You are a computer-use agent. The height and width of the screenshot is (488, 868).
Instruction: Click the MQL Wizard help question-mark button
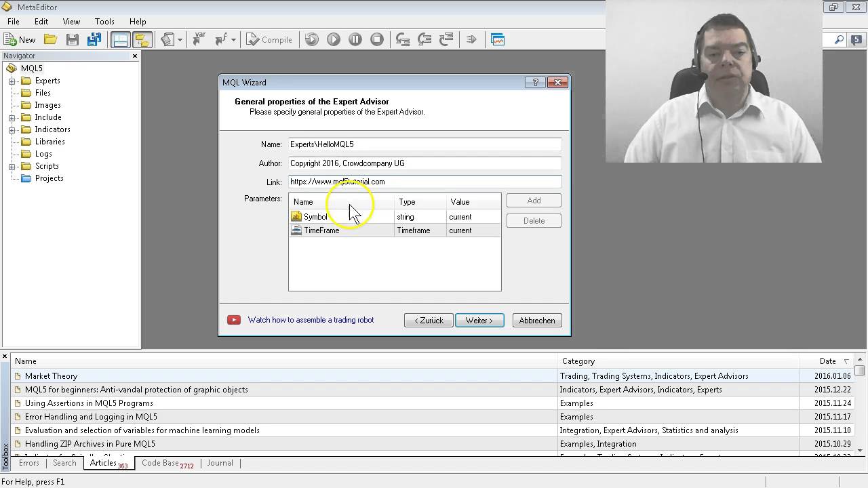click(x=535, y=83)
